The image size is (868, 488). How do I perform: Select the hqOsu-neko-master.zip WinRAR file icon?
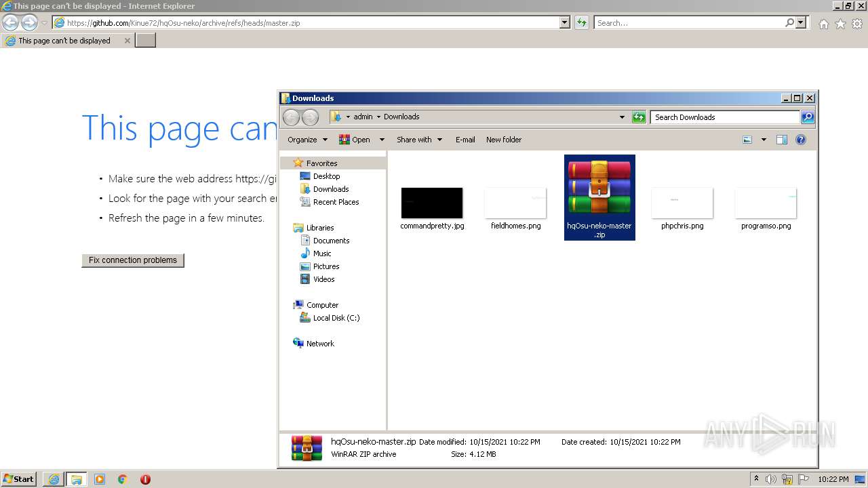(x=599, y=197)
